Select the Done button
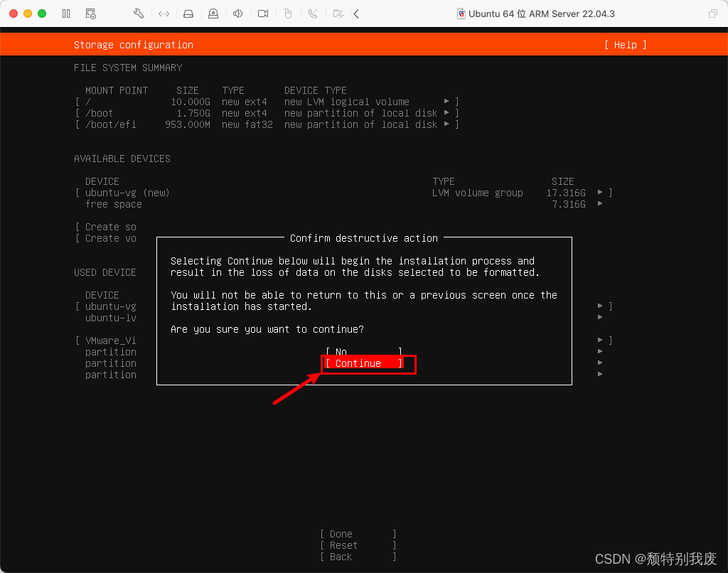Image resolution: width=728 pixels, height=573 pixels. pyautogui.click(x=358, y=534)
